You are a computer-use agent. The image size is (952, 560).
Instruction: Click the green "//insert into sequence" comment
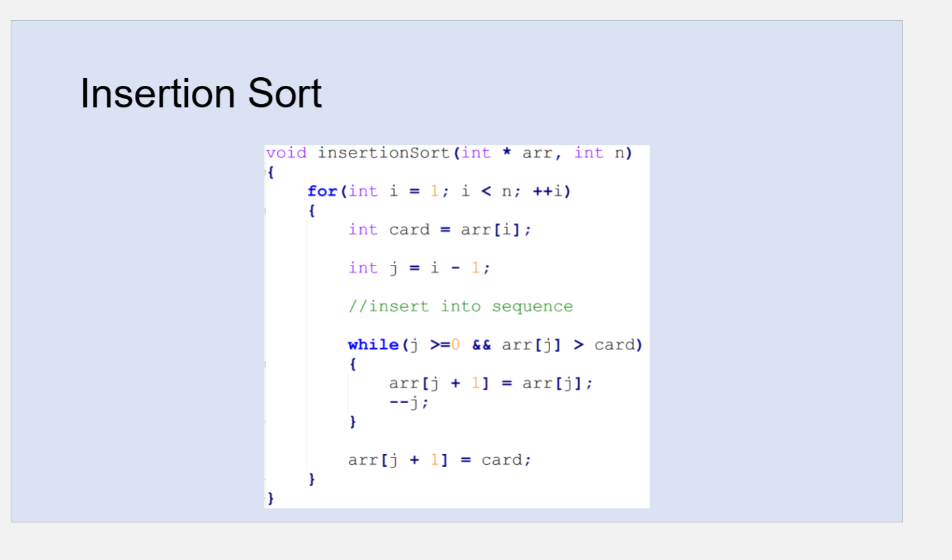click(x=460, y=306)
